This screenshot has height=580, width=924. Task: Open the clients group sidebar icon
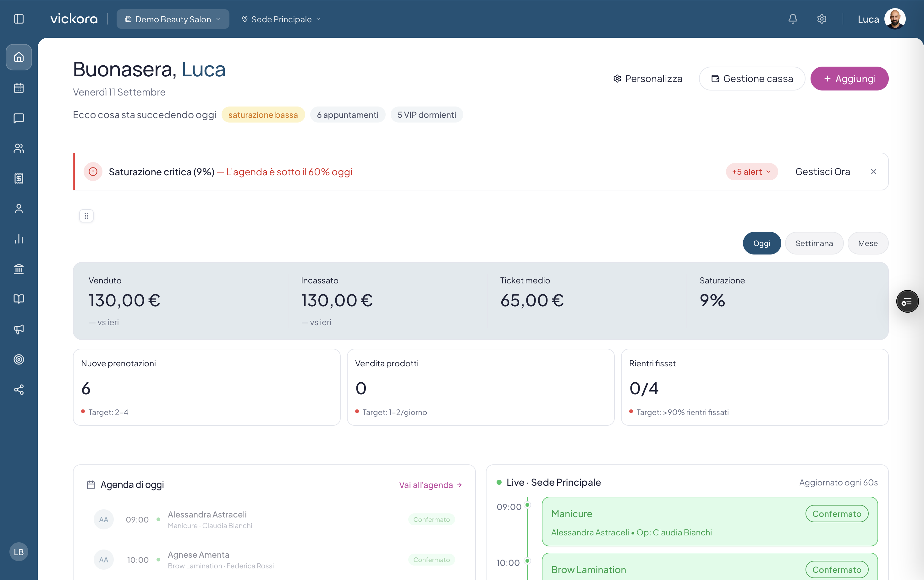[x=19, y=148]
